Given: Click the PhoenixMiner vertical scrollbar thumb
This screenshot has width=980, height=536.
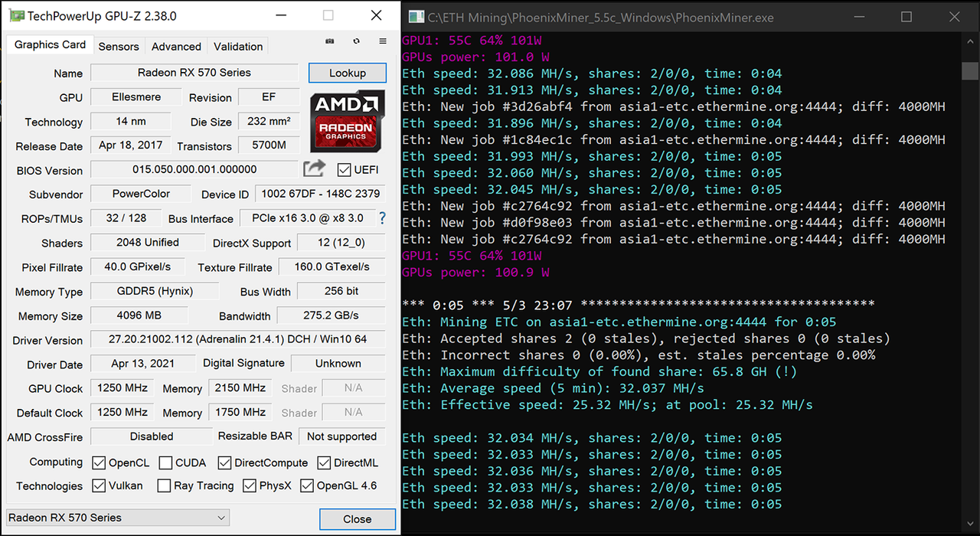Looking at the screenshot, I should [970, 70].
